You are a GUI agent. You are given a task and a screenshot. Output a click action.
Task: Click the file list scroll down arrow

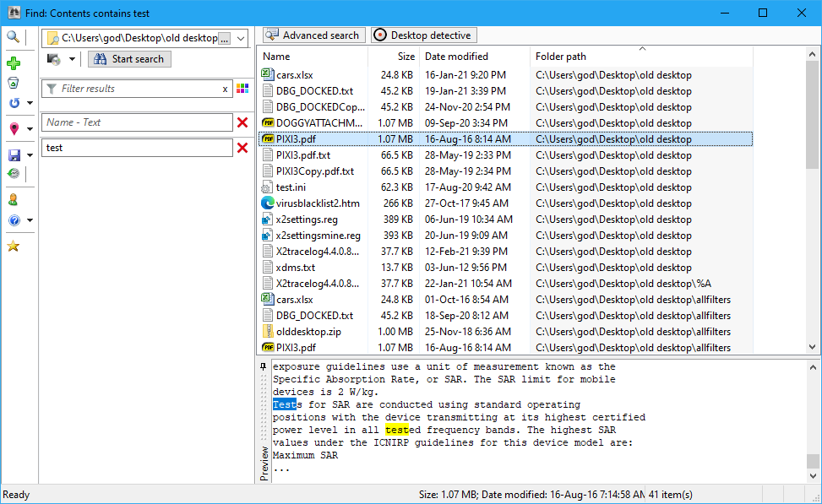click(x=812, y=347)
